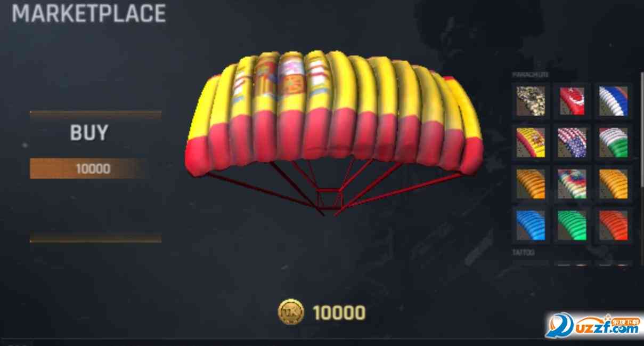This screenshot has height=346, width=644.
Task: Click the gold TK coin icon
Action: [291, 312]
